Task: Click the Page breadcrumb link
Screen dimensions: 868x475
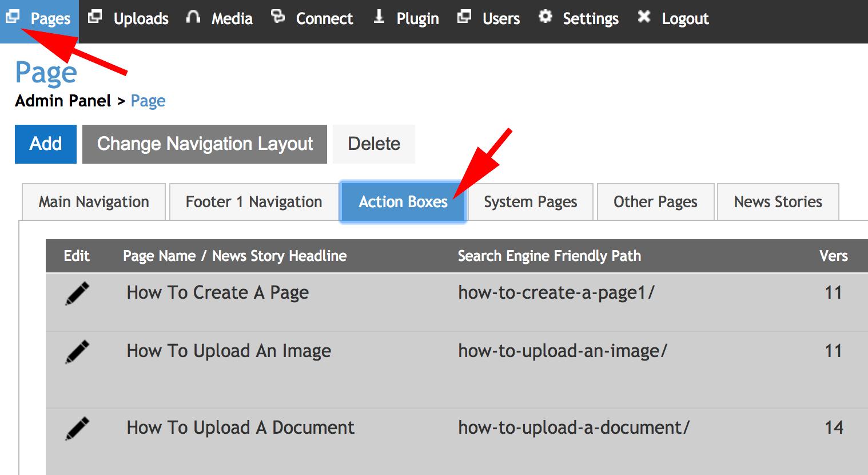Action: (x=148, y=101)
